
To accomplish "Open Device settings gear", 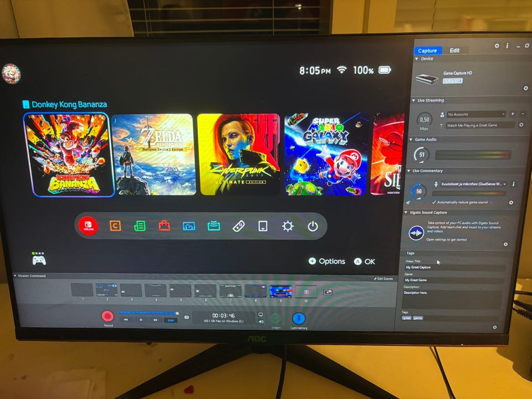I will [x=525, y=88].
